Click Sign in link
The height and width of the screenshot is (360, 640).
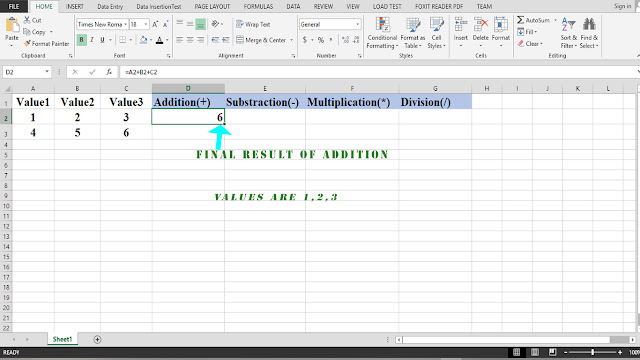coord(622,6)
